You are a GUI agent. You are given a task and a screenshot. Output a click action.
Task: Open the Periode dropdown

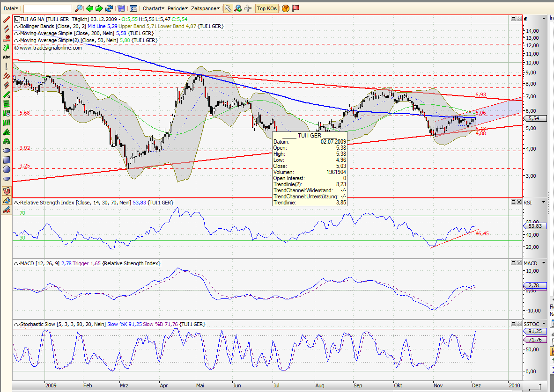177,8
